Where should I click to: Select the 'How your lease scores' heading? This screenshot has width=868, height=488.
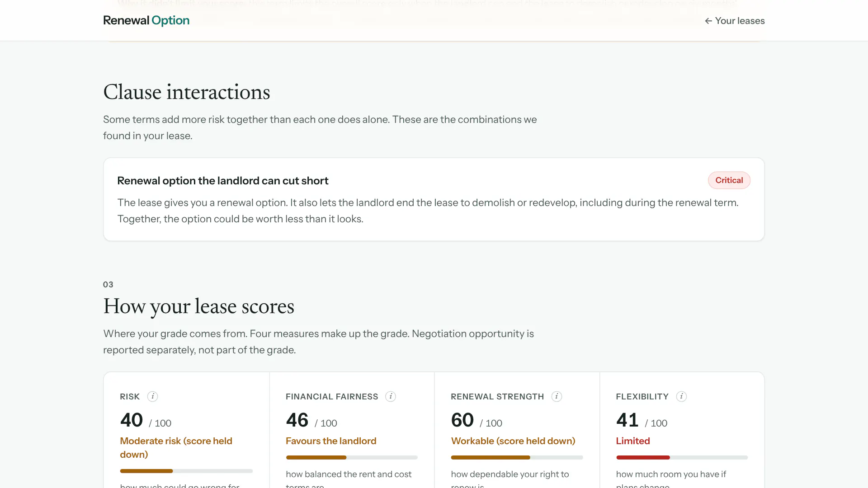coord(198,306)
